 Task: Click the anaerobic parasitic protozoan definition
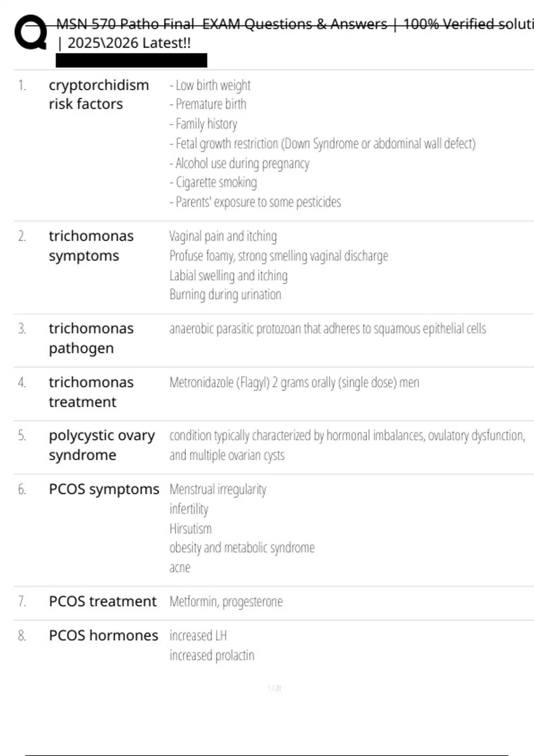[x=328, y=329]
